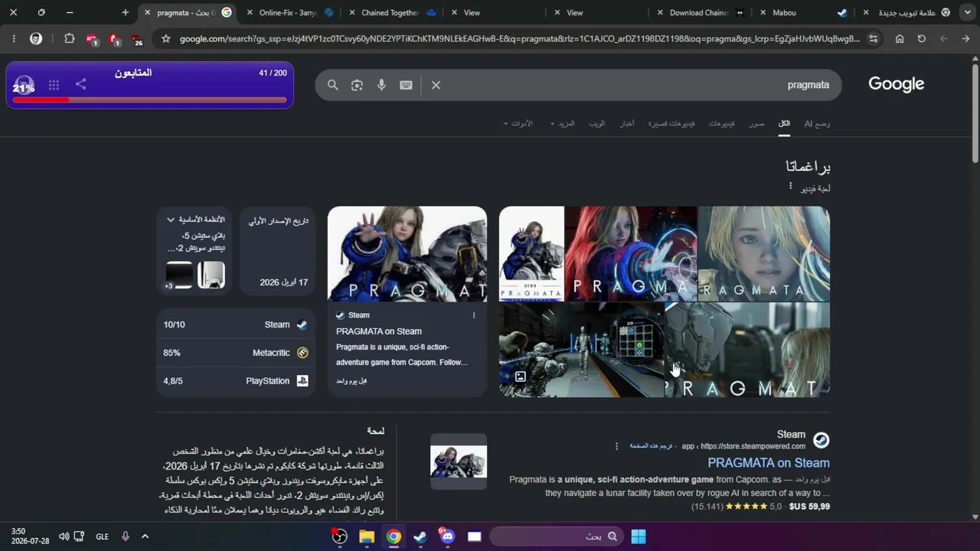Click the release date card 17 أبريل 2026
The height and width of the screenshot is (551, 980).
(x=278, y=251)
